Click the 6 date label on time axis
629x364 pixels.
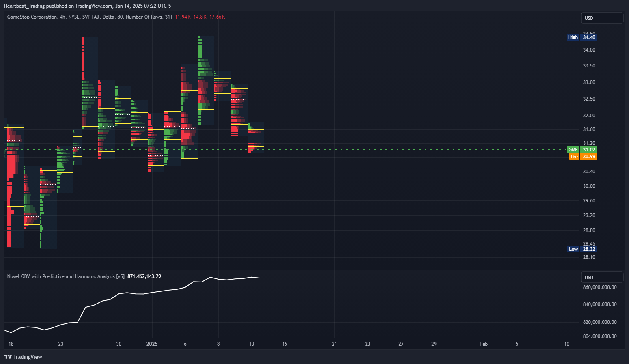point(185,344)
